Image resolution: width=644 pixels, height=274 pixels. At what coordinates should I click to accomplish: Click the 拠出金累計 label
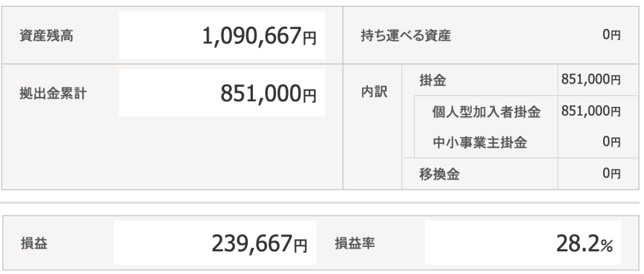[53, 95]
